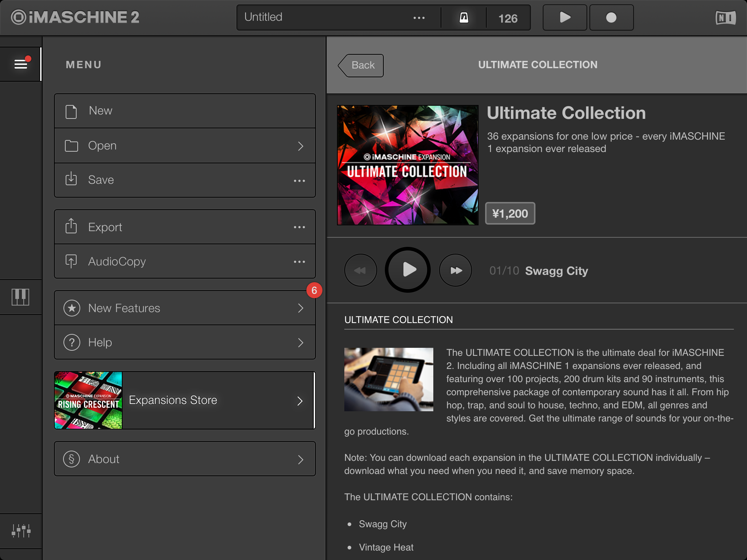Viewport: 747px width, 560px height.
Task: Skip to previous demo track
Action: click(x=360, y=270)
